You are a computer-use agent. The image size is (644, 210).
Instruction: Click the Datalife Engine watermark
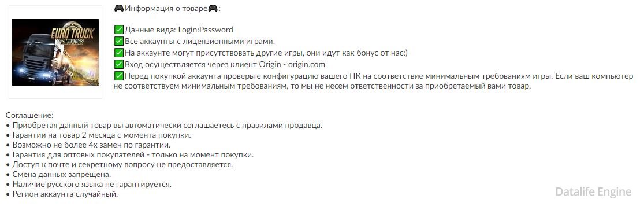pyautogui.click(x=593, y=191)
